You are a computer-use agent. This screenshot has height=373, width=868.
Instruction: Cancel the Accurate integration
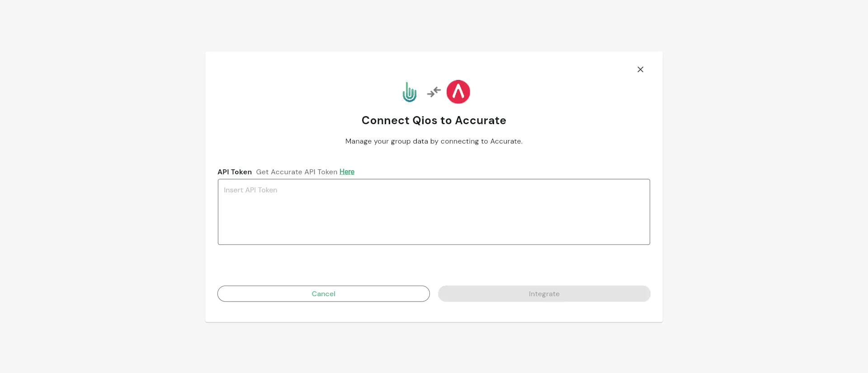click(x=323, y=294)
